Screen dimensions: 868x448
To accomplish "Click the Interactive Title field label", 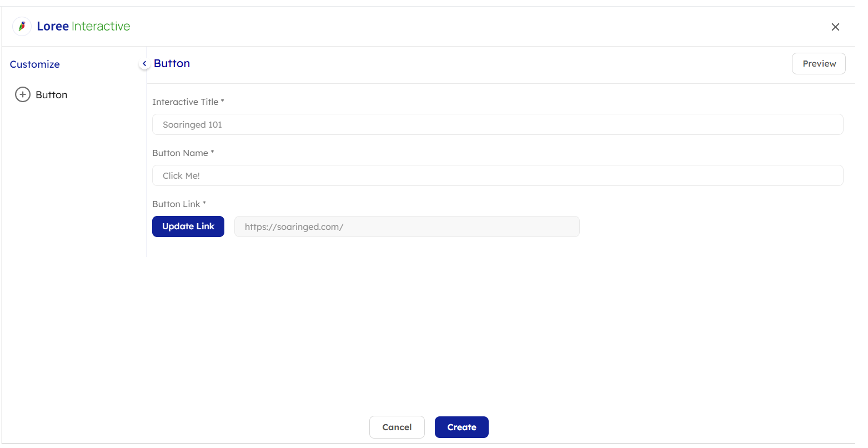I will (x=185, y=102).
